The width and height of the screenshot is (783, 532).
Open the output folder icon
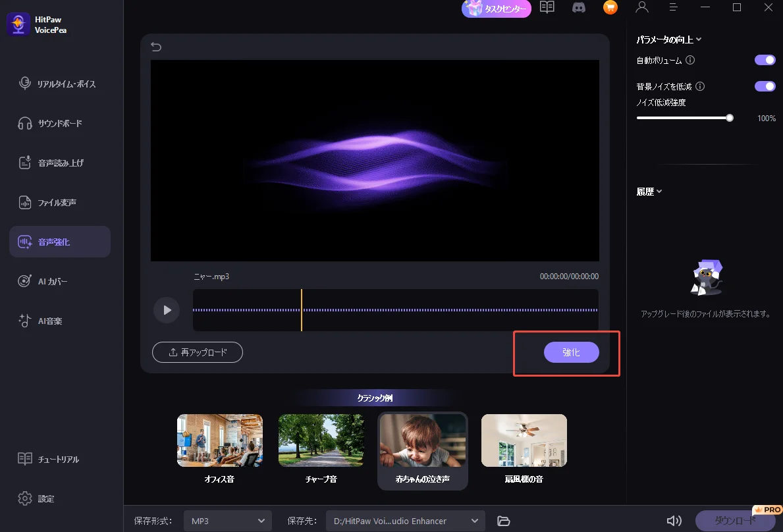[504, 521]
